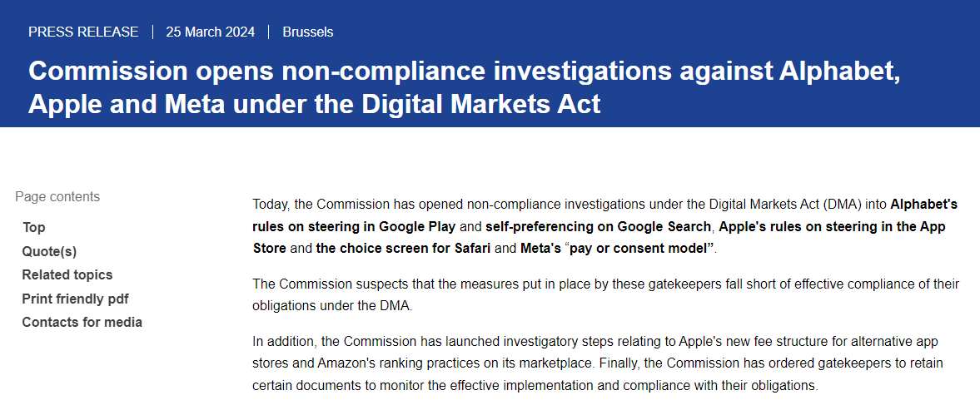
Task: Click the Page contents heading
Action: point(57,196)
